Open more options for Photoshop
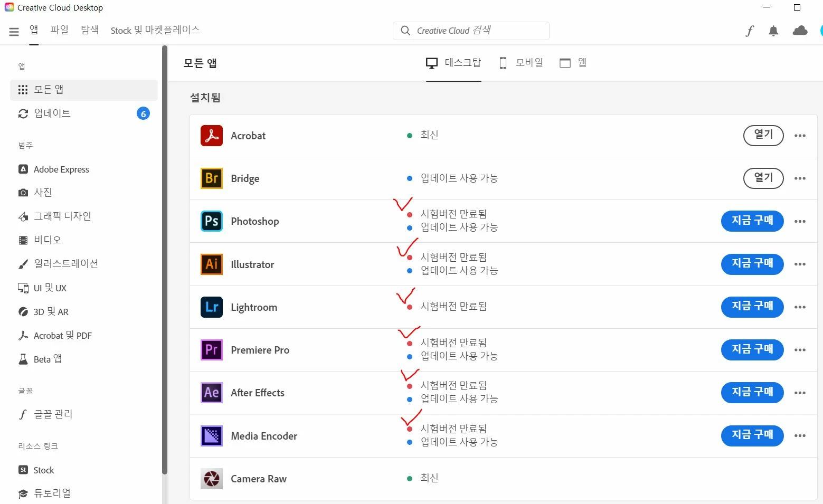823x504 pixels. tap(800, 221)
